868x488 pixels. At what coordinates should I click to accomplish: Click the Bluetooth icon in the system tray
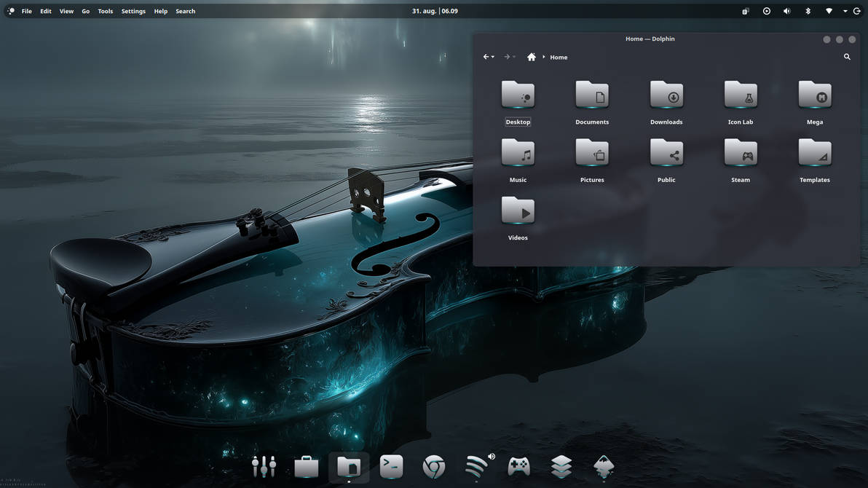(x=808, y=10)
